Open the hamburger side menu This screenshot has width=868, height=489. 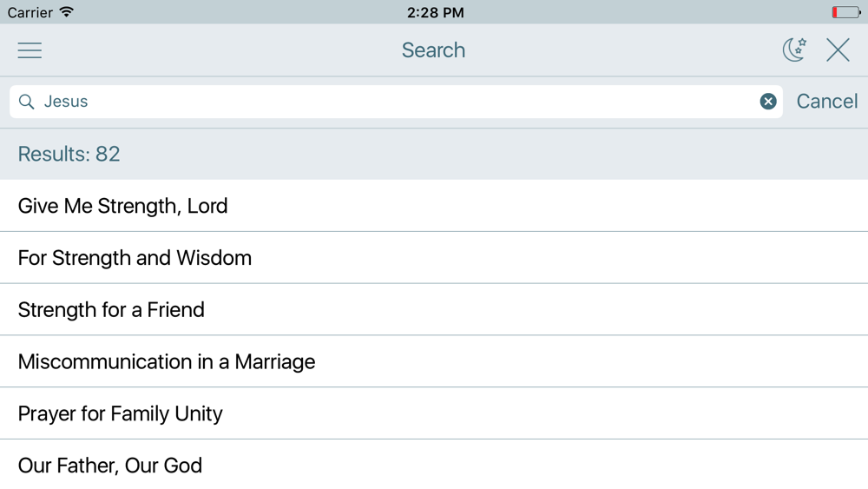pos(30,50)
